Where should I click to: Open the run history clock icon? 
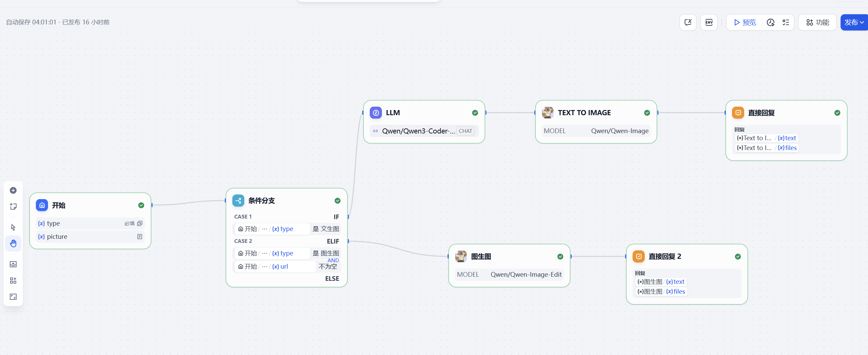(770, 22)
